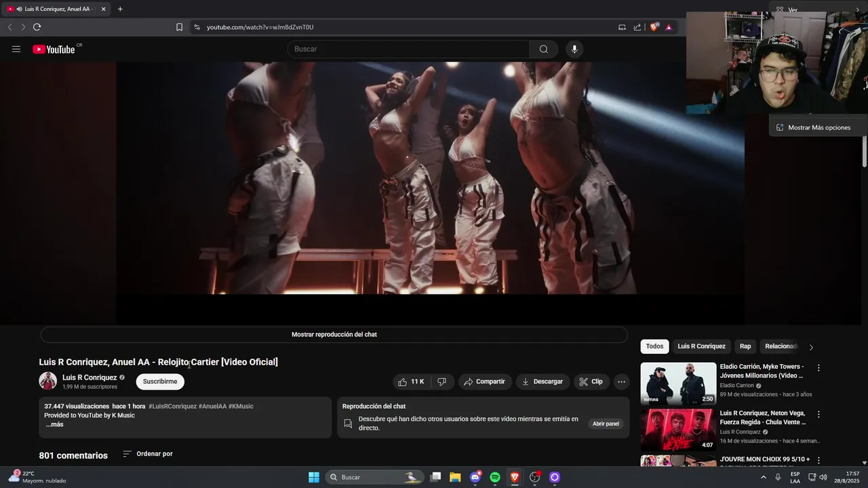Switch the ESP LAA keyboard language

(795, 477)
